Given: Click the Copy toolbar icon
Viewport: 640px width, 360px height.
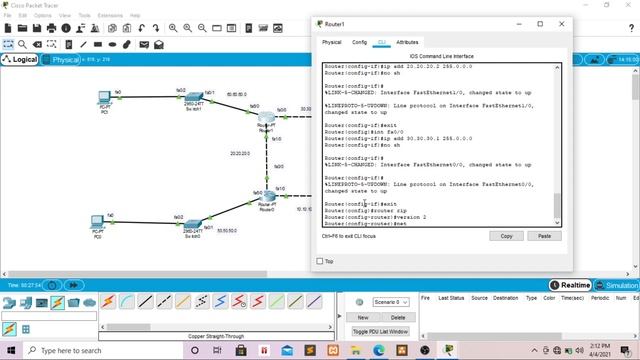Looking at the screenshot, I should click(112, 28).
